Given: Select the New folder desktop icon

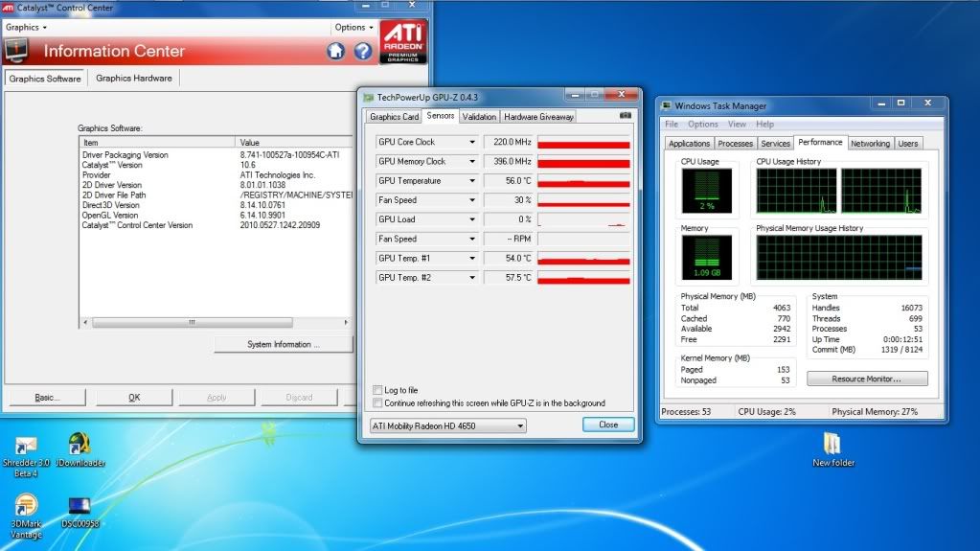Looking at the screenshot, I should click(x=832, y=444).
